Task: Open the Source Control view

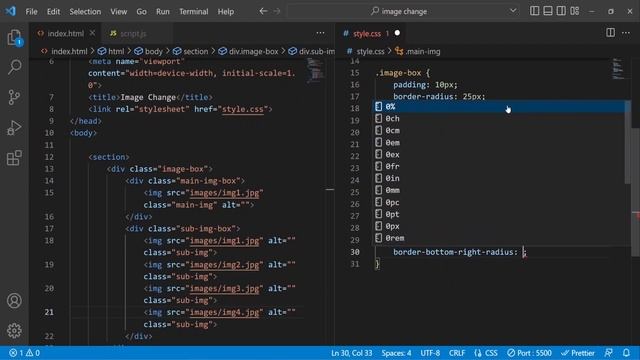Action: pos(14,97)
